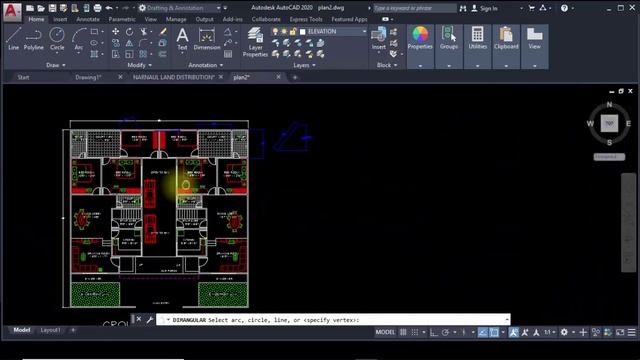Toggle snap mode in status bar
Image resolution: width=640 pixels, height=360 pixels.
pyautogui.click(x=415, y=332)
